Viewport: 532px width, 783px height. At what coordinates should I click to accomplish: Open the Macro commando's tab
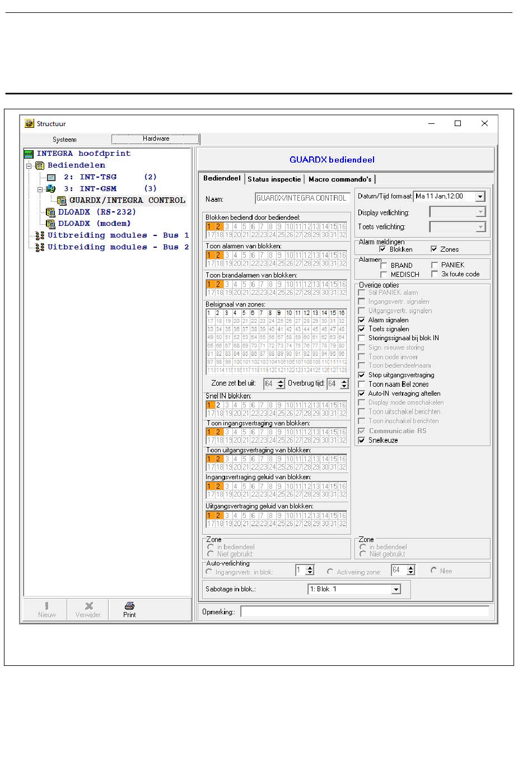[340, 179]
